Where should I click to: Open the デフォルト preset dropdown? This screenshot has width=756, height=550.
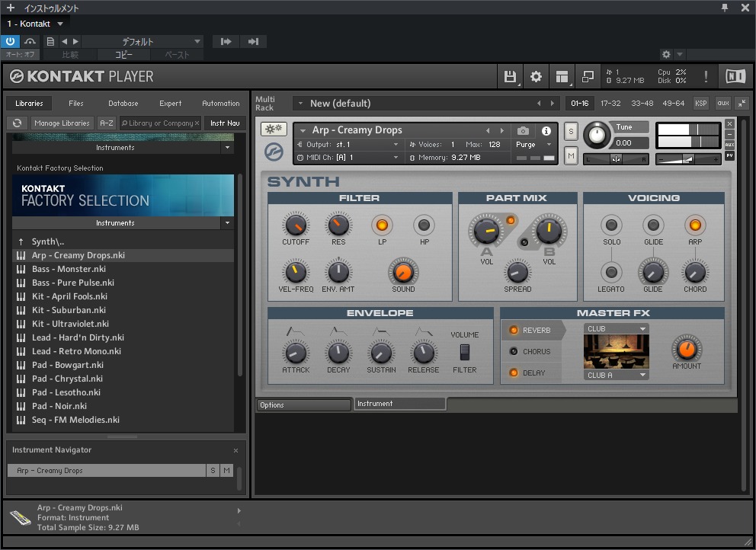point(143,41)
